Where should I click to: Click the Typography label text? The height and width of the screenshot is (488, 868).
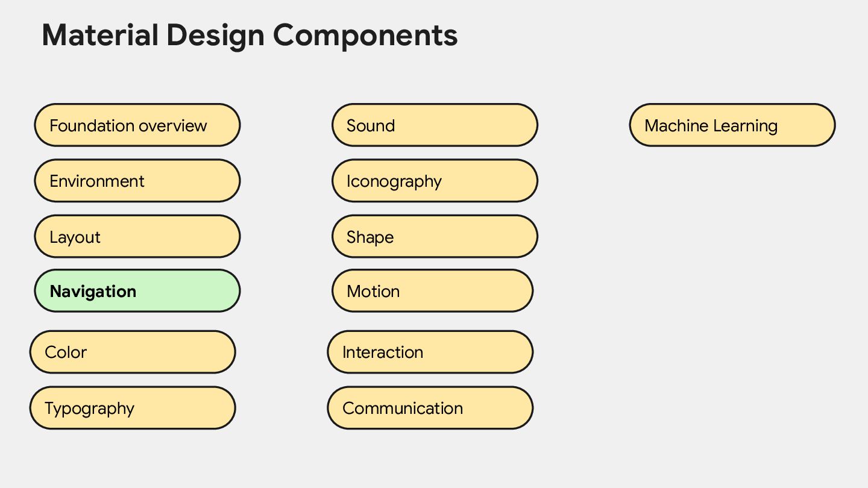pos(89,408)
